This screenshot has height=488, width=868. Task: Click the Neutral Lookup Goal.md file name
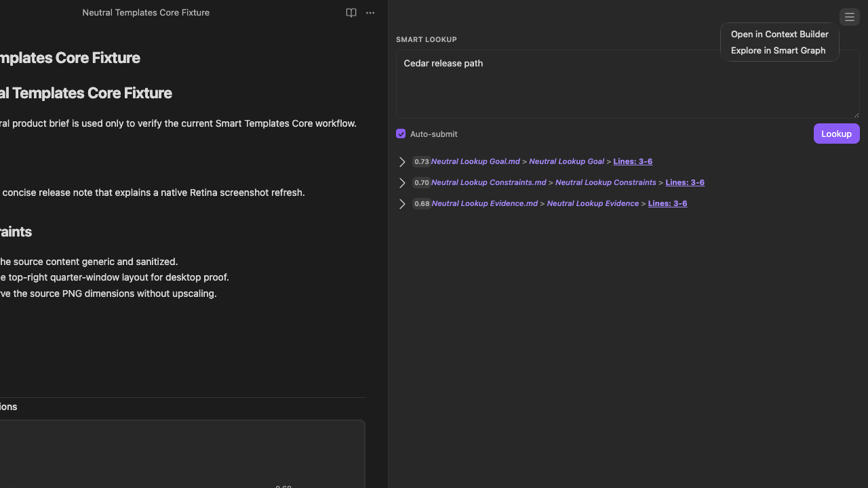click(x=475, y=161)
